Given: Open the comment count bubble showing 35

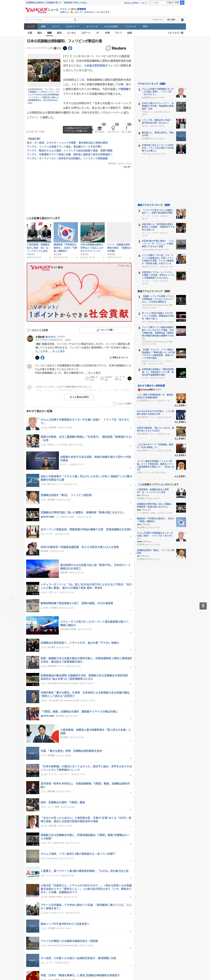Looking at the screenshot, I should click(x=50, y=48).
